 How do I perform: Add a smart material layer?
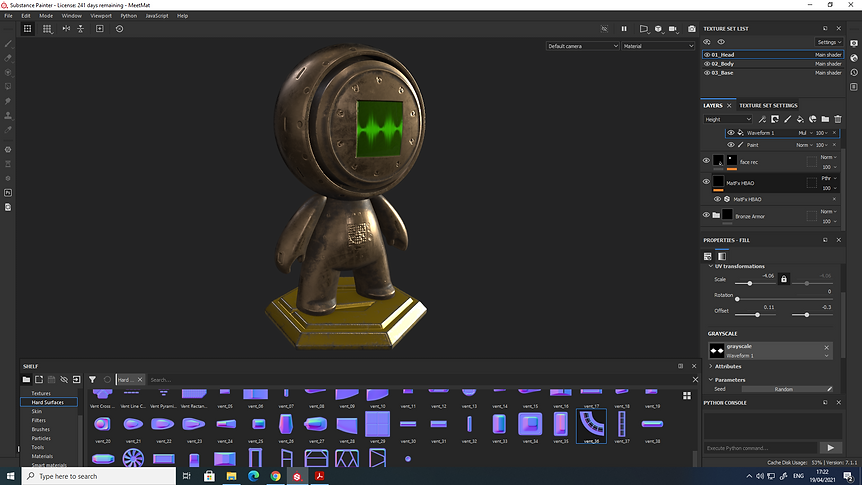coord(813,119)
